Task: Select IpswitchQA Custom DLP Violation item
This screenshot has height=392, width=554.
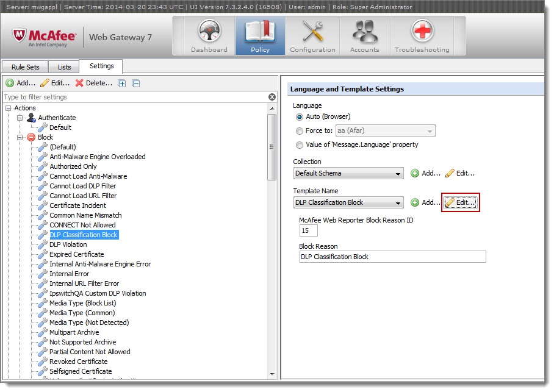Action: (x=98, y=293)
